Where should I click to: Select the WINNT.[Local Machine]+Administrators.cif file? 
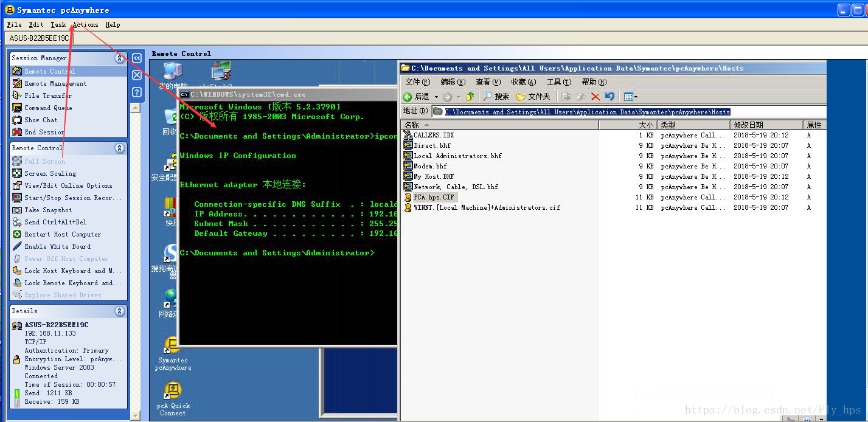coord(482,207)
